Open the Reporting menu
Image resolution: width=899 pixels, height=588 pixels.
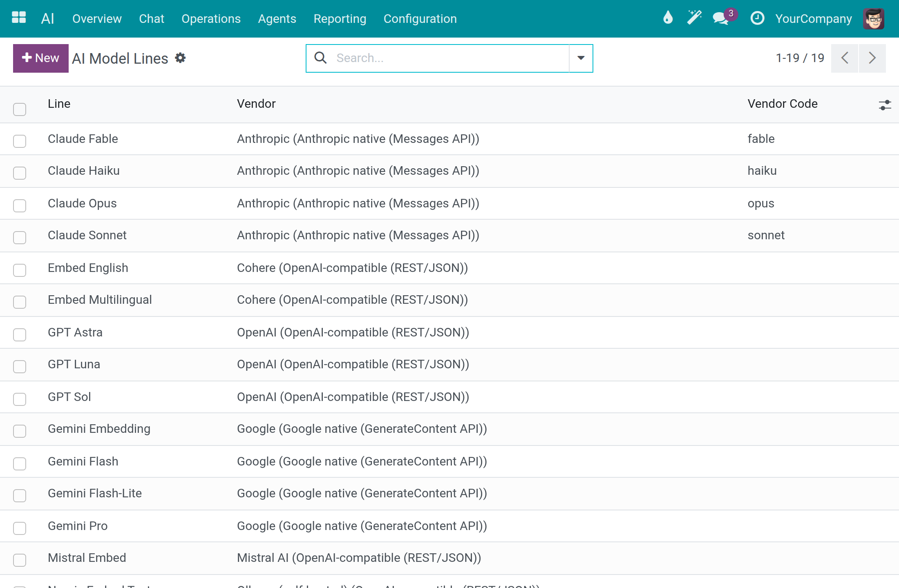(x=340, y=19)
